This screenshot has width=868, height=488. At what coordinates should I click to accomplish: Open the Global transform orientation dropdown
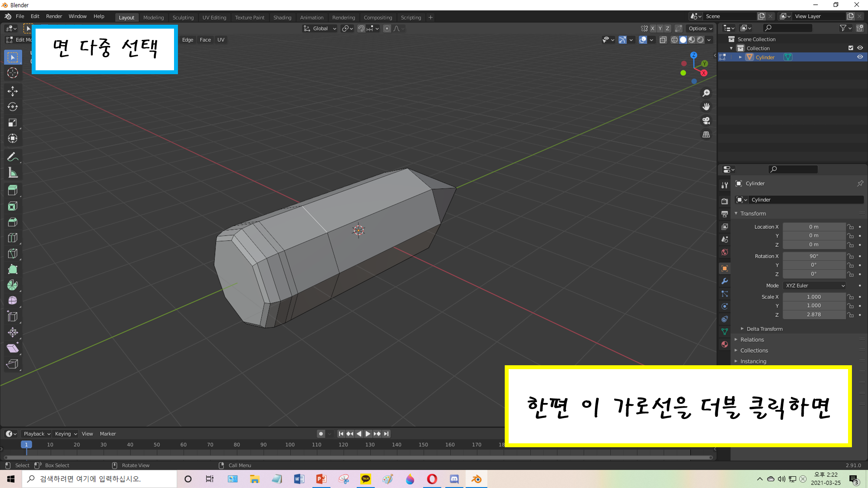[x=320, y=29]
